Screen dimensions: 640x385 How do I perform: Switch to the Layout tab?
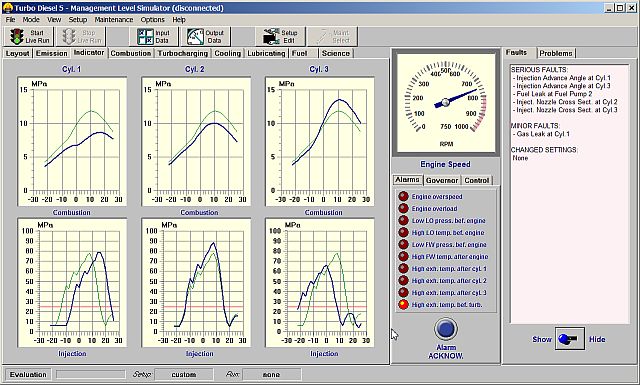point(18,53)
